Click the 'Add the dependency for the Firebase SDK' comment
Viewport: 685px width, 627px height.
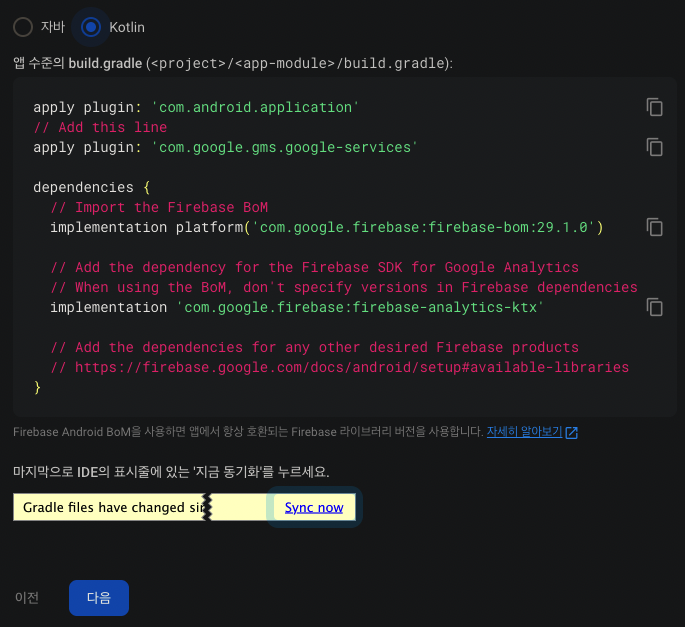point(315,267)
